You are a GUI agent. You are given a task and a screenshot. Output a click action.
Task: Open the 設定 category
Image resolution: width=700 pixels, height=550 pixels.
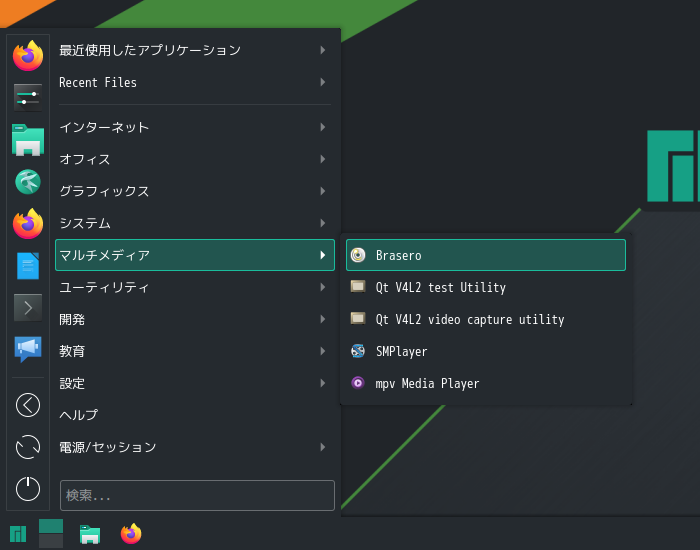point(195,383)
